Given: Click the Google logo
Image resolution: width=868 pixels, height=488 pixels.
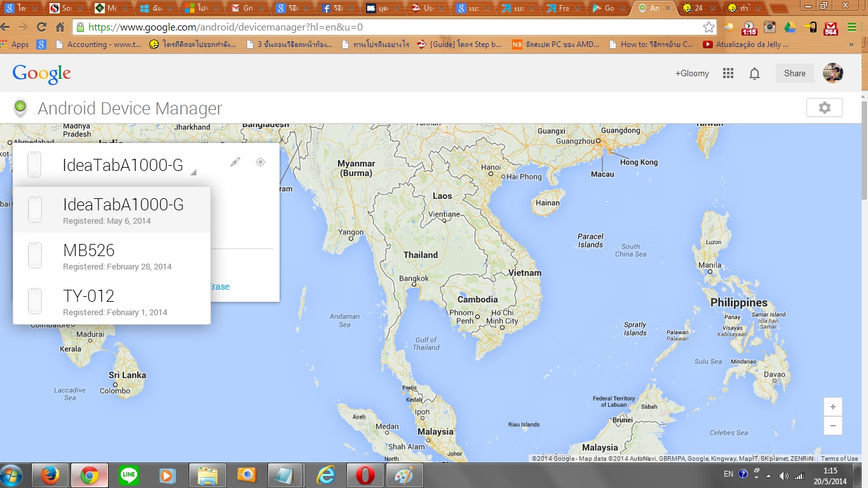Looking at the screenshot, I should click(42, 74).
